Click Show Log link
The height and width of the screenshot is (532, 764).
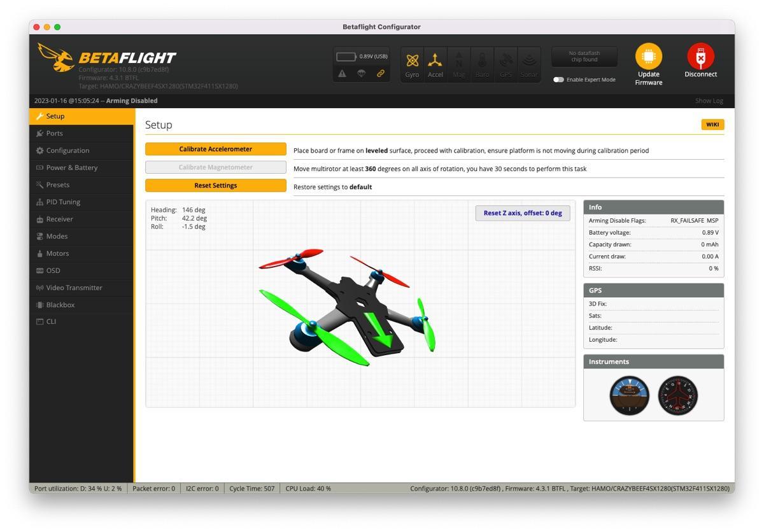click(x=709, y=101)
